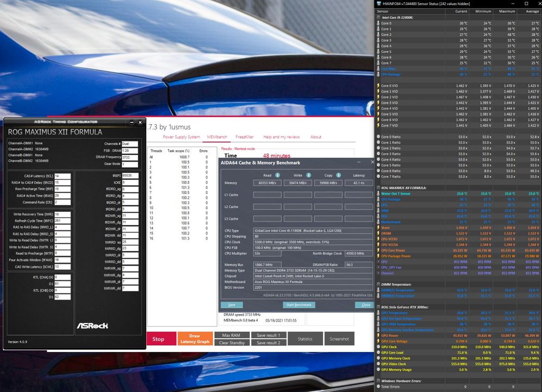Open the About tab in TestMem

[316, 137]
